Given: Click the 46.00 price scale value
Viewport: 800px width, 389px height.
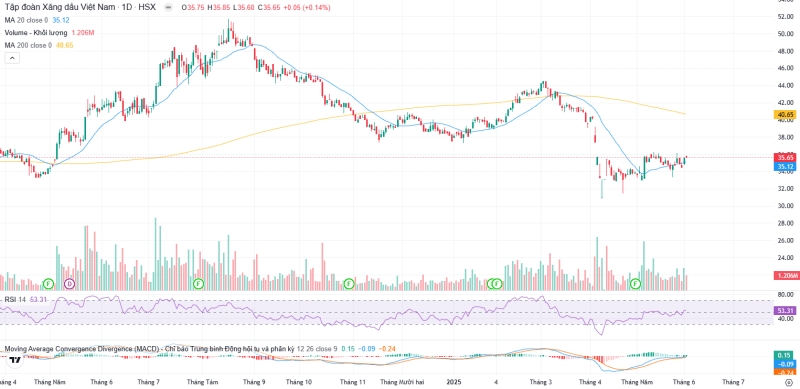Looking at the screenshot, I should tap(785, 68).
